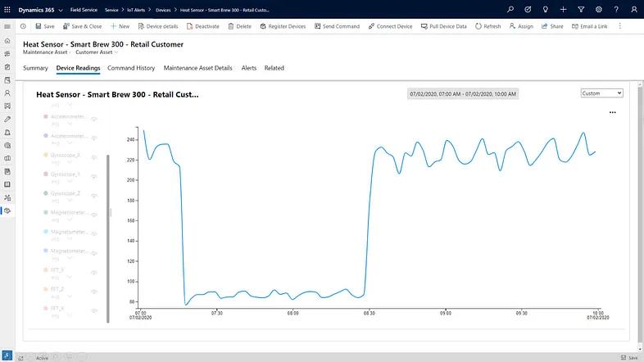644x362 pixels.
Task: Open Maintenance Asset Details tab
Action: point(198,68)
